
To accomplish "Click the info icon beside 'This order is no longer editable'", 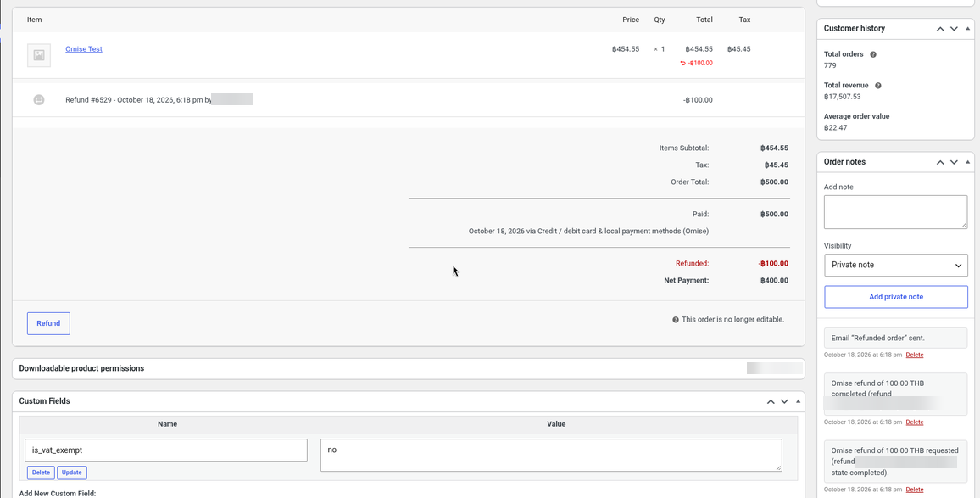I will pyautogui.click(x=675, y=320).
